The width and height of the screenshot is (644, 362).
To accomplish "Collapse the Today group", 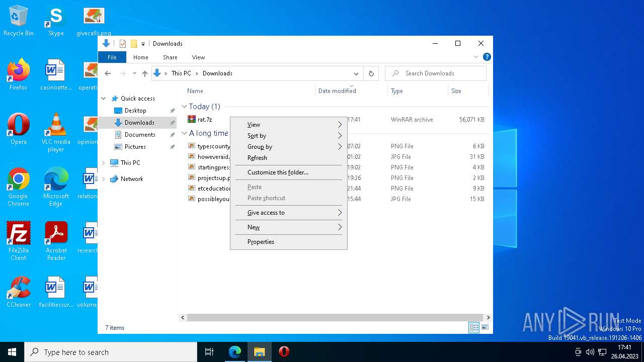I will pyautogui.click(x=184, y=107).
